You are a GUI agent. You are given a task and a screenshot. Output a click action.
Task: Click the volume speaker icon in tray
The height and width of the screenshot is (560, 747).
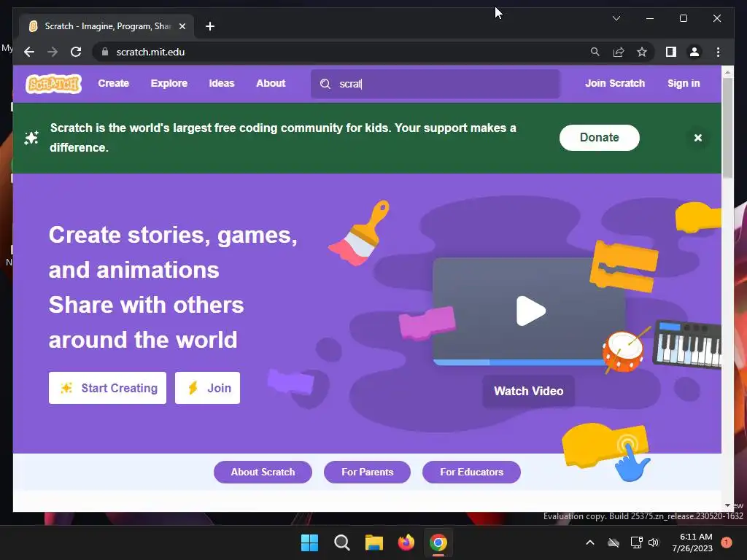pos(654,542)
